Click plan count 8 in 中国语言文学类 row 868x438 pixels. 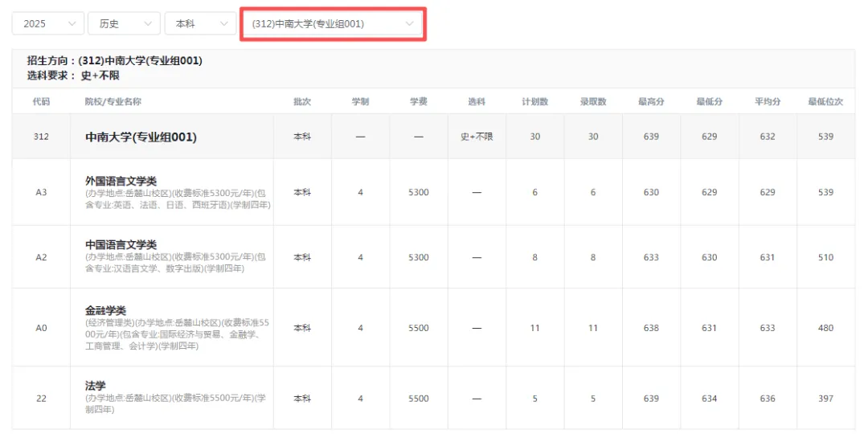[534, 257]
